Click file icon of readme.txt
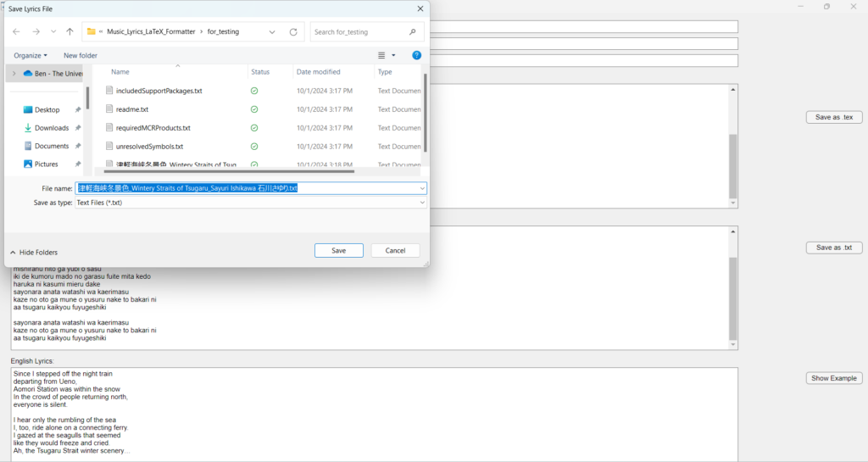Image resolution: width=868 pixels, height=462 pixels. (109, 109)
